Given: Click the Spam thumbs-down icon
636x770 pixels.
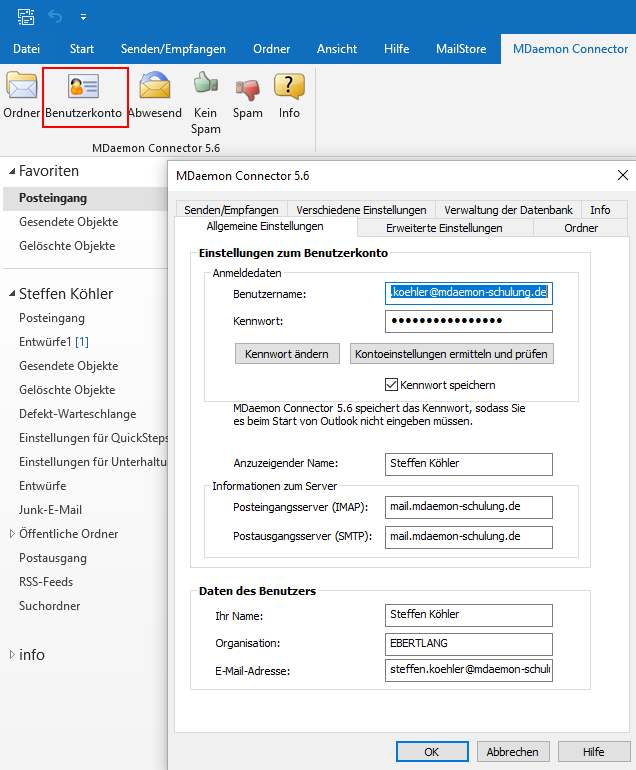Looking at the screenshot, I should [247, 95].
